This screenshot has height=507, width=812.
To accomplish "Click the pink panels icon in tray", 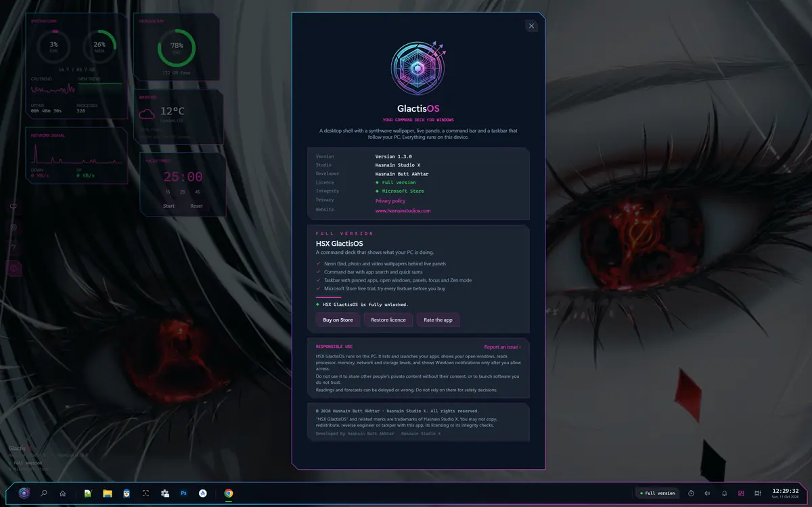I will tap(741, 493).
